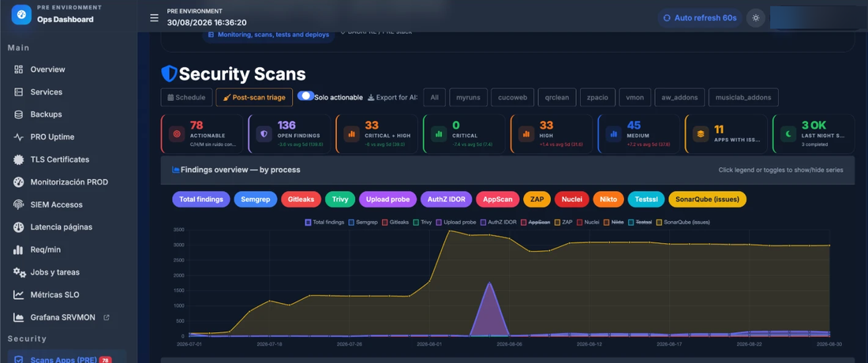Click the Backups database icon
Image resolution: width=868 pixels, height=363 pixels.
tap(19, 114)
